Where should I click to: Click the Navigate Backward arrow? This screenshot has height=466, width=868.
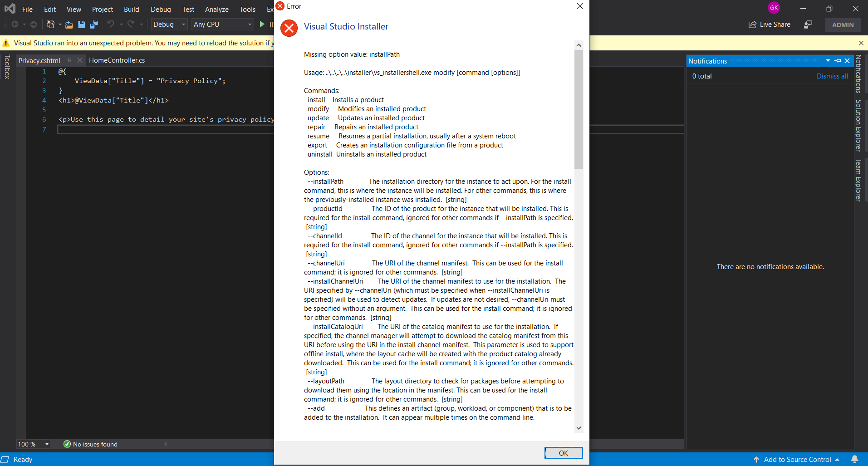click(15, 25)
